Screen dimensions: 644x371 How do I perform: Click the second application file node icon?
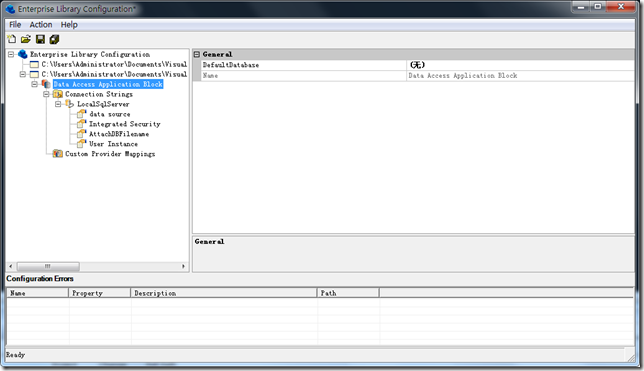pyautogui.click(x=34, y=74)
